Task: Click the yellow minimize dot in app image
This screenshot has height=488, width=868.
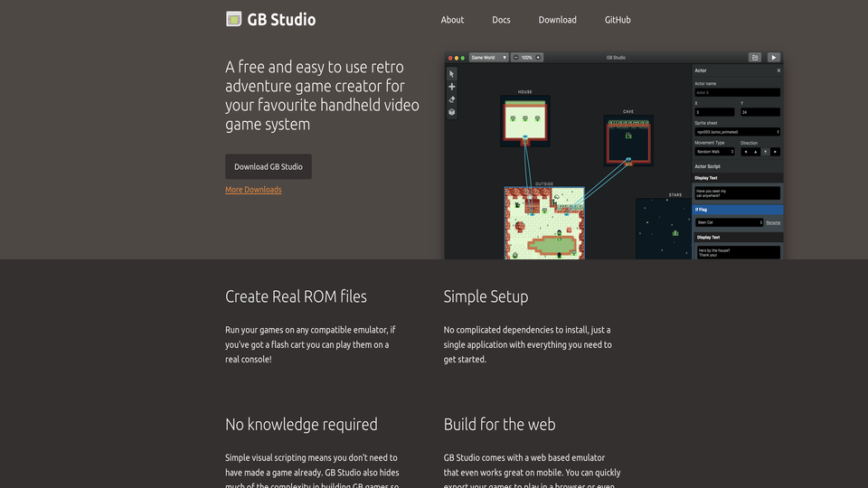Action: [457, 58]
